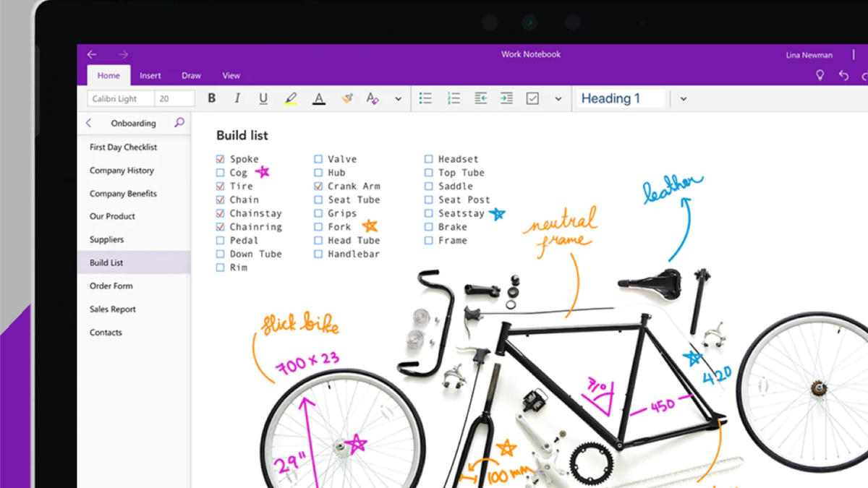Apply italic formatting
The width and height of the screenshot is (868, 488).
tap(237, 98)
